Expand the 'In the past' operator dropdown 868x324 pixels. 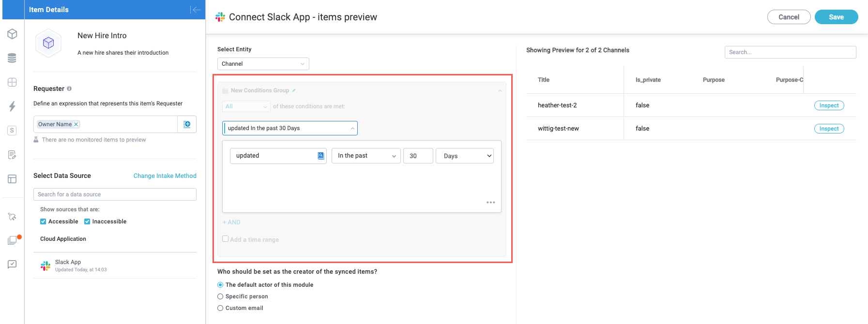365,156
